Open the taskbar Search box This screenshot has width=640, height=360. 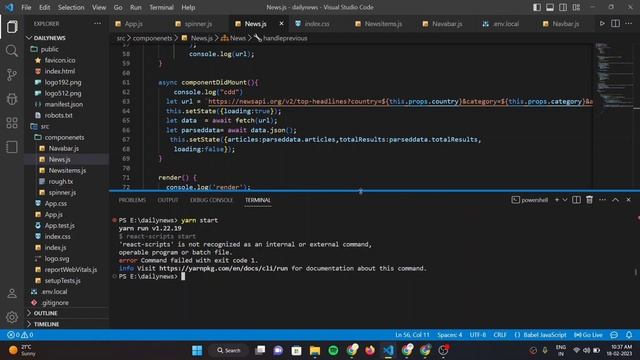tap(229, 350)
